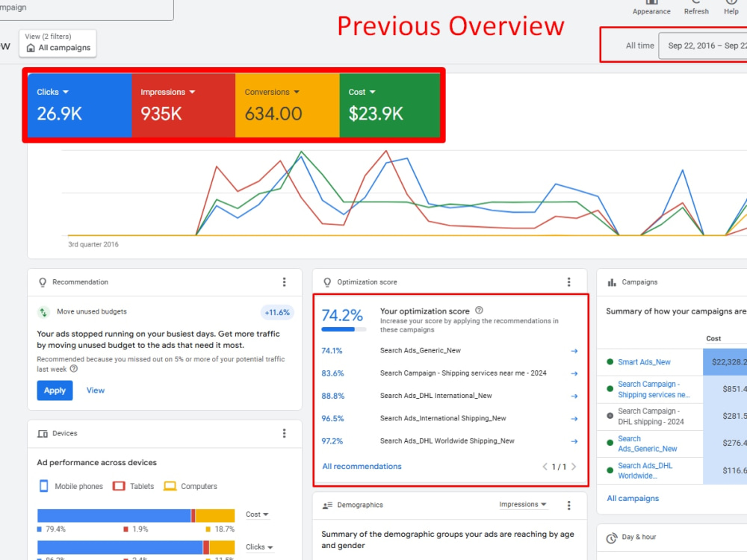Open the Smart Ads_New campaign link
The image size is (747, 560).
tap(644, 362)
